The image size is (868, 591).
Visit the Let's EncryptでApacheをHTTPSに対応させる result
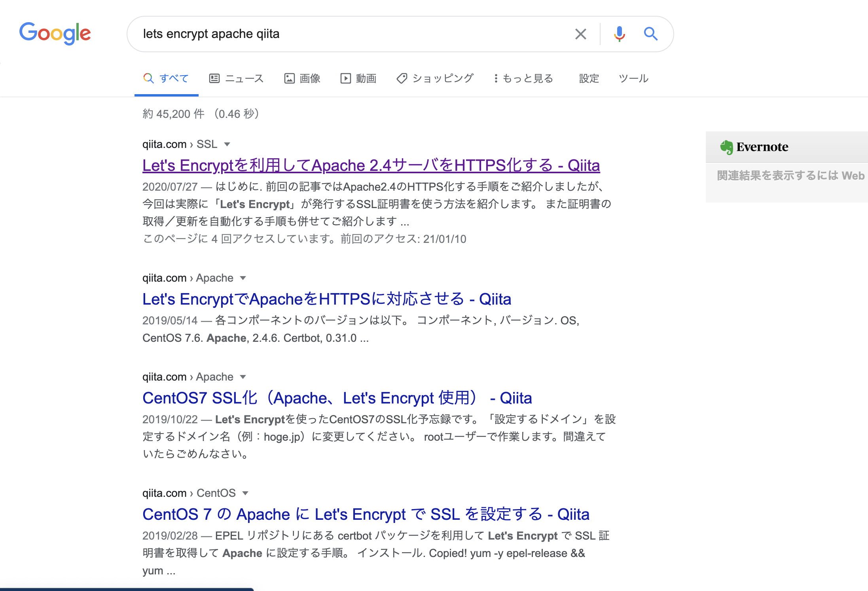coord(327,299)
